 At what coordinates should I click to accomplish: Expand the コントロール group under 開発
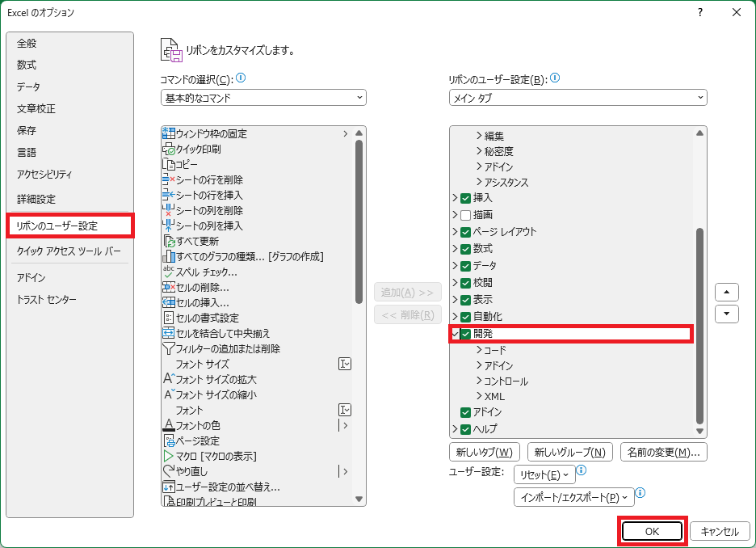(x=479, y=381)
